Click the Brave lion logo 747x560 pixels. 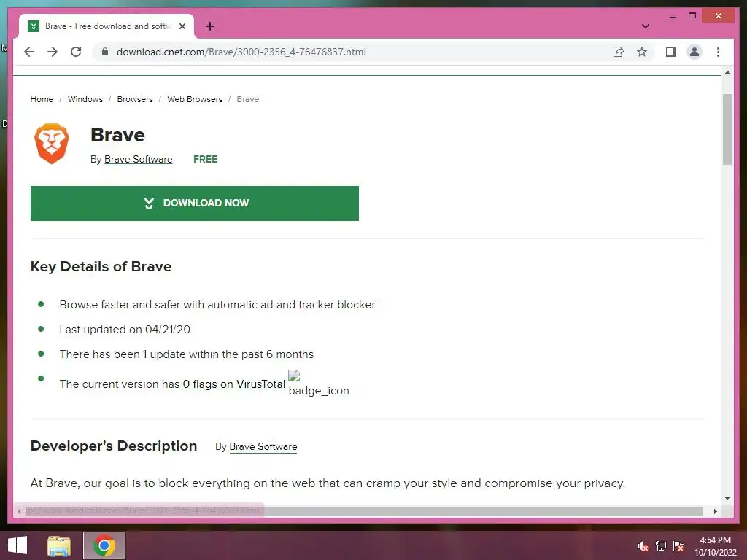(52, 144)
